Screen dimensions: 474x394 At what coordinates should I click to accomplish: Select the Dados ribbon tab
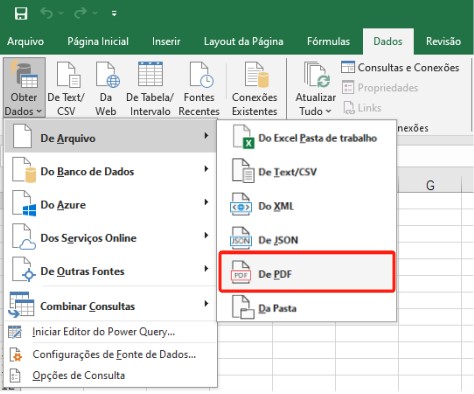pos(388,41)
